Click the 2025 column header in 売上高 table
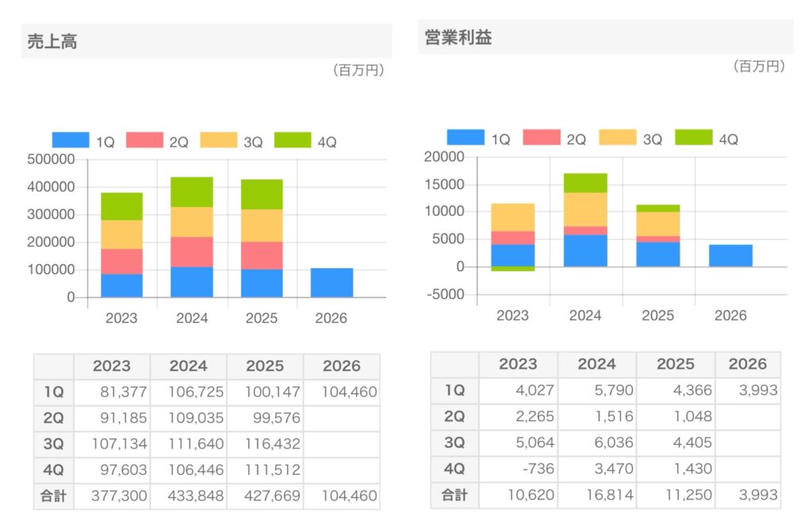 click(264, 366)
